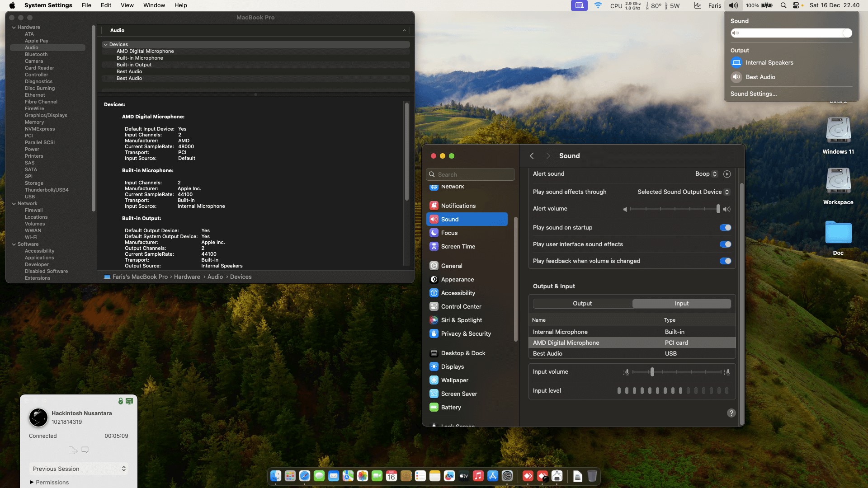
Task: Open Battery settings in the sidebar
Action: click(x=451, y=407)
